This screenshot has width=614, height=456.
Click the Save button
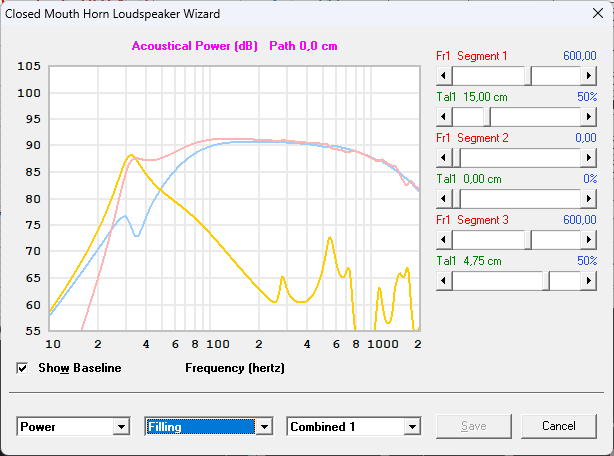[x=474, y=426]
